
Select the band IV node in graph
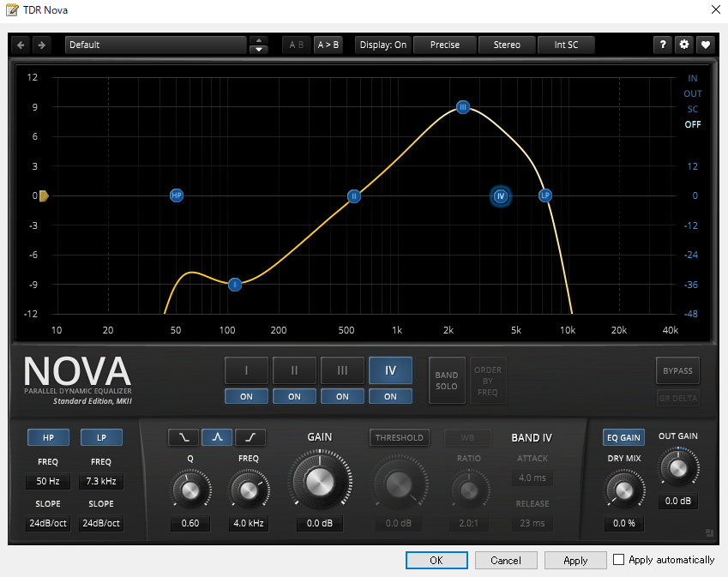point(501,195)
